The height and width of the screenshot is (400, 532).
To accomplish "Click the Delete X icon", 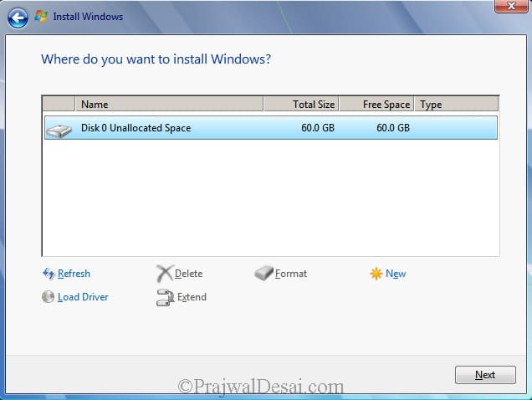I will [x=165, y=274].
